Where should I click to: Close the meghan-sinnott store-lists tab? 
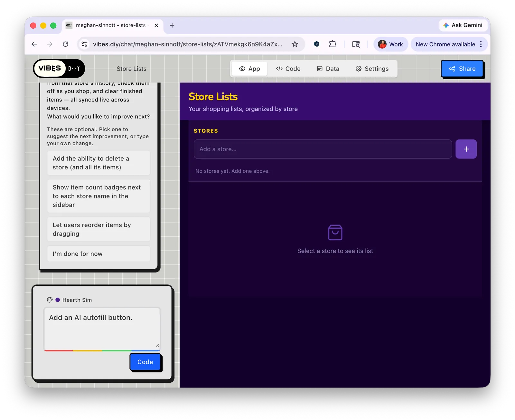point(156,25)
